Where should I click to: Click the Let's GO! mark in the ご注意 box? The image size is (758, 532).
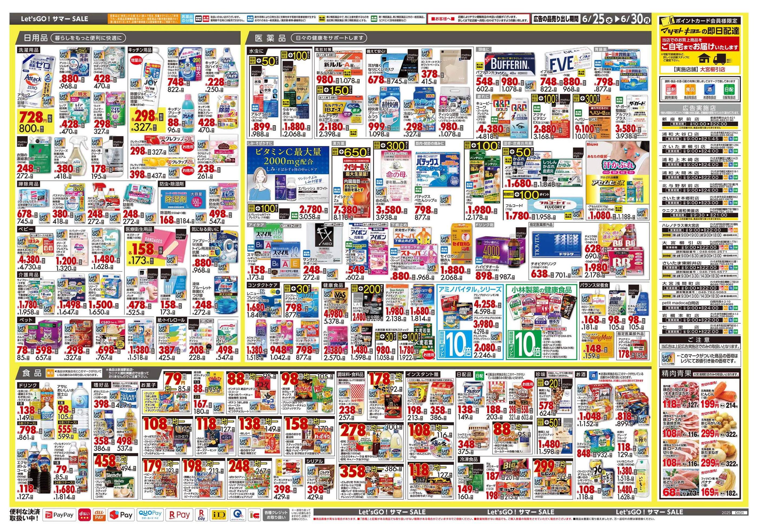point(668,359)
